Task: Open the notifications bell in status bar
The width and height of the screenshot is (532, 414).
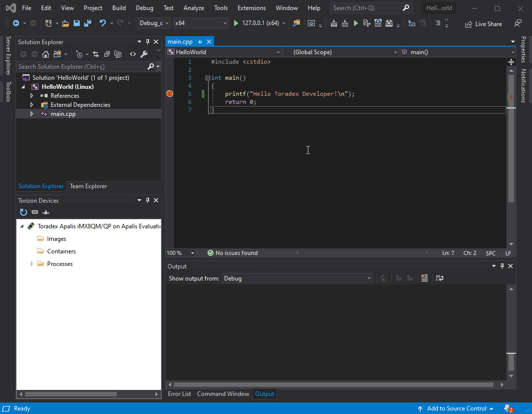Action: [508, 408]
